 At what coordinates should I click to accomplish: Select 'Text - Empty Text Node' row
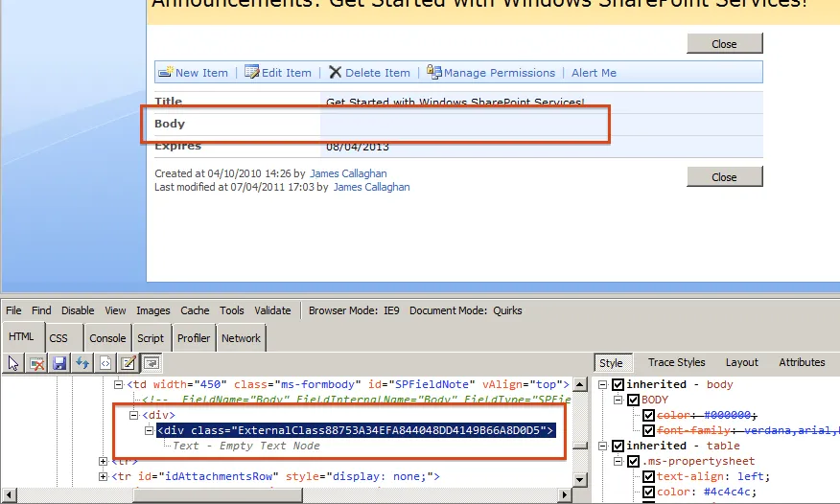click(x=245, y=446)
